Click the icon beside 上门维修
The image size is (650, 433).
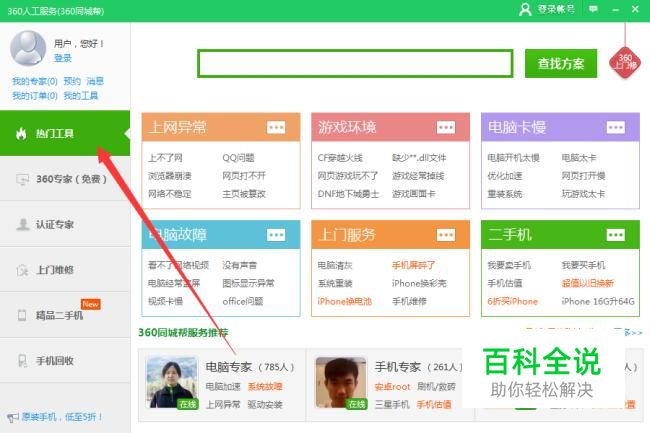point(22,270)
